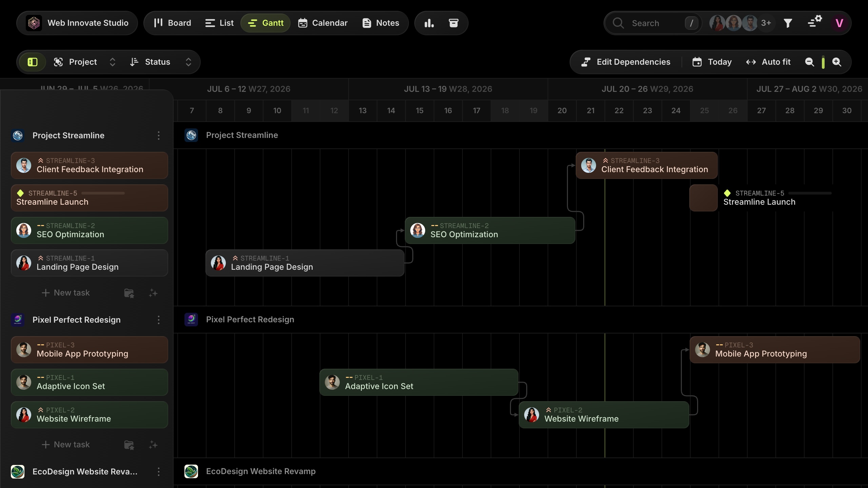The width and height of the screenshot is (868, 488).
Task: Select the Adaptive Icon Set Gantt bar
Action: [x=419, y=382]
